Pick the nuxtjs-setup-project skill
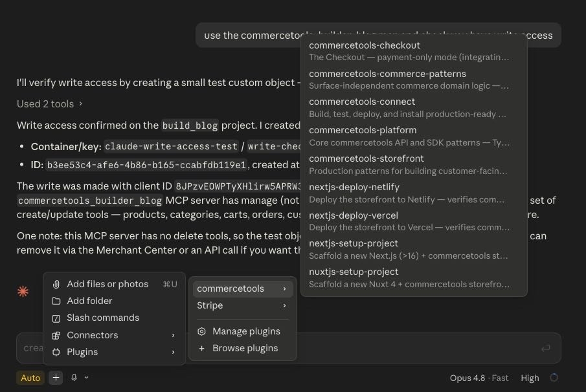The height and width of the screenshot is (392, 586). 414,278
